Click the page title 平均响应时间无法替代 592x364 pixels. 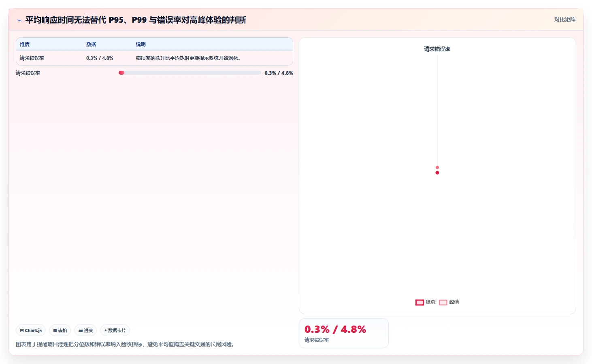136,20
